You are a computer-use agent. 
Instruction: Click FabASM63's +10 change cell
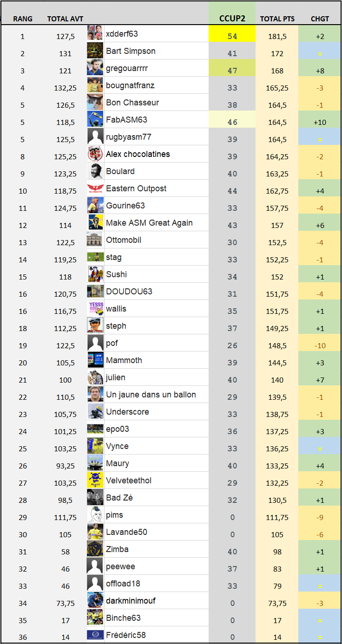click(320, 122)
